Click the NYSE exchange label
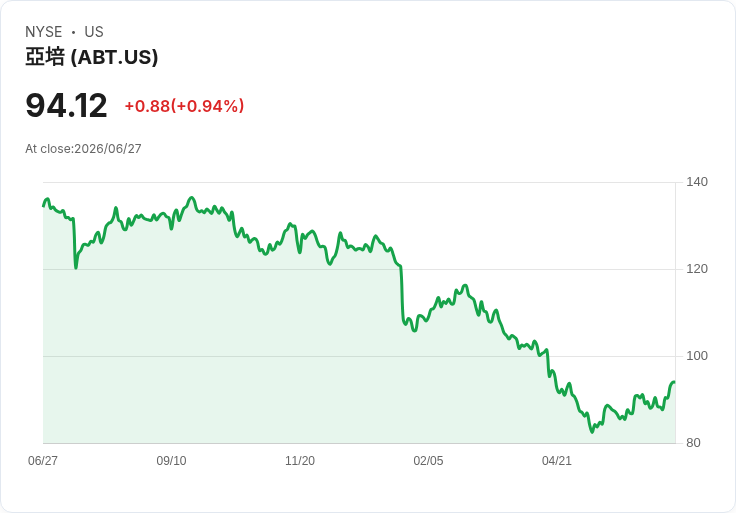736x513 pixels. click(44, 32)
